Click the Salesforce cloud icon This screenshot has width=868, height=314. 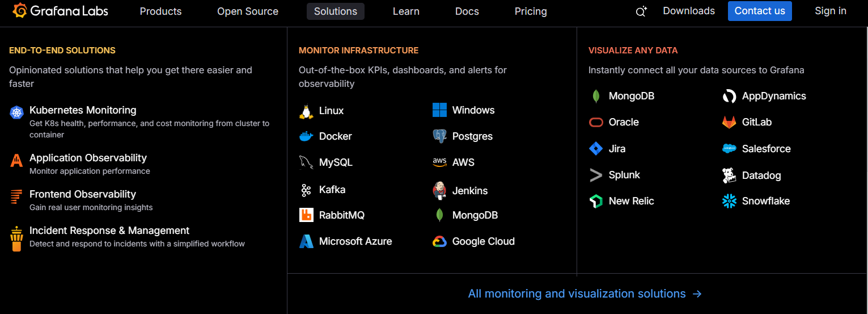(x=729, y=149)
